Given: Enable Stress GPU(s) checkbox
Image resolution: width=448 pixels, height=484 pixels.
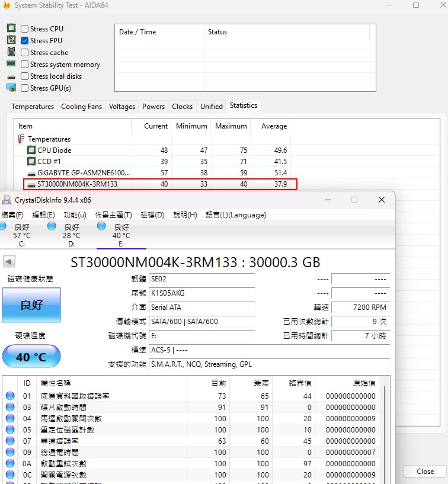Looking at the screenshot, I should [25, 88].
